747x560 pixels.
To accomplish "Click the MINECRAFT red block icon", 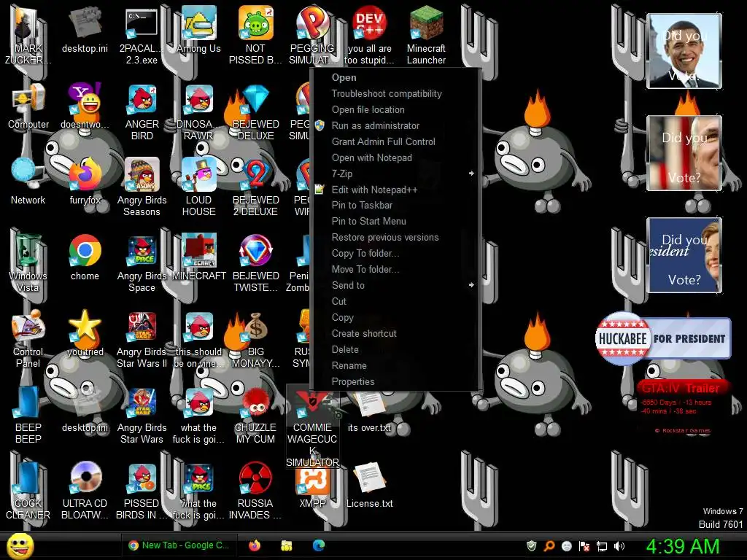I will (x=198, y=257).
